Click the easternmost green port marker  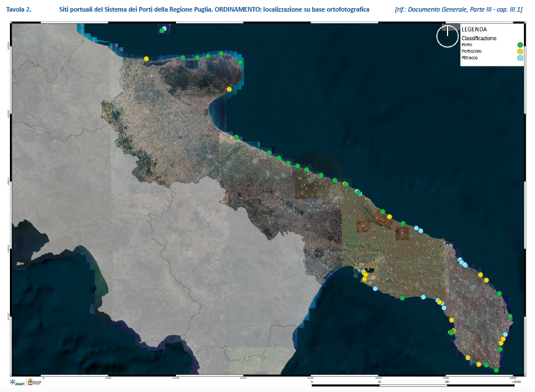[510, 316]
